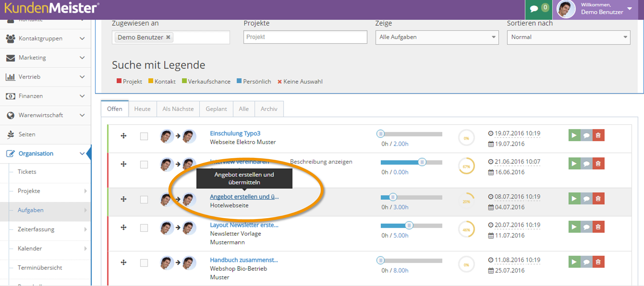Viewport: 644px width, 286px height.
Task: Click move handle of Handbuch zusammenstellen row
Action: pos(124,262)
